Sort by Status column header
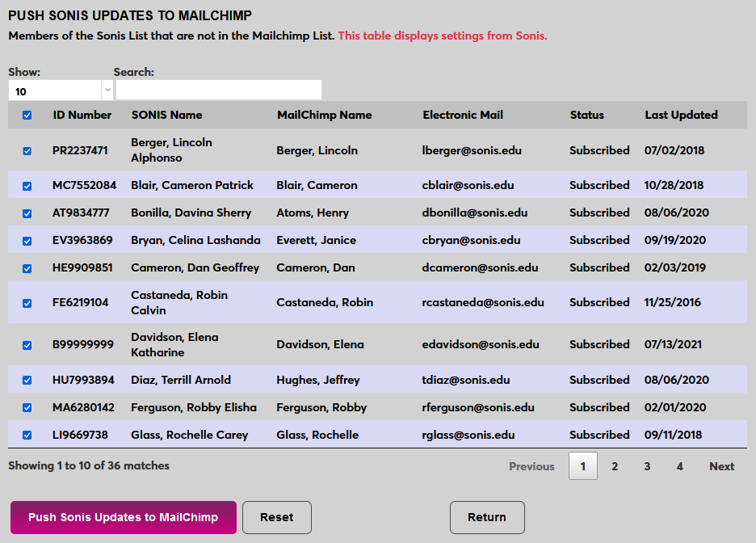The height and width of the screenshot is (543, 756). tap(586, 115)
